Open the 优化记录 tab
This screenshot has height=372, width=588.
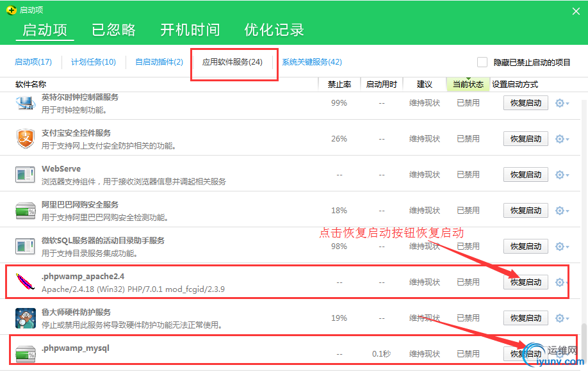[274, 29]
